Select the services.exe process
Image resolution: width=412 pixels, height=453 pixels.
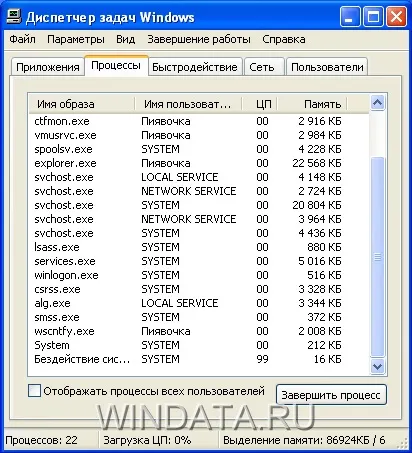[199, 261]
